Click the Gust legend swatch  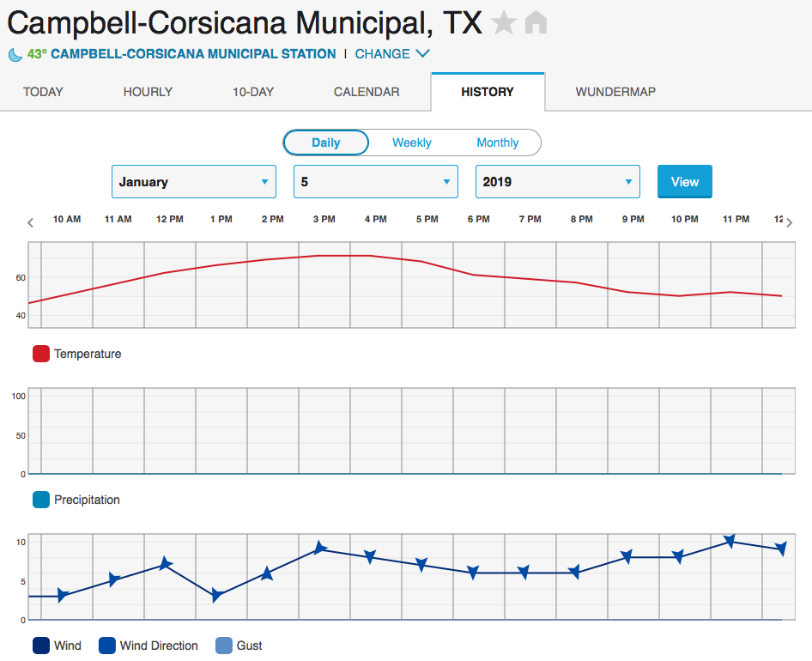click(222, 646)
